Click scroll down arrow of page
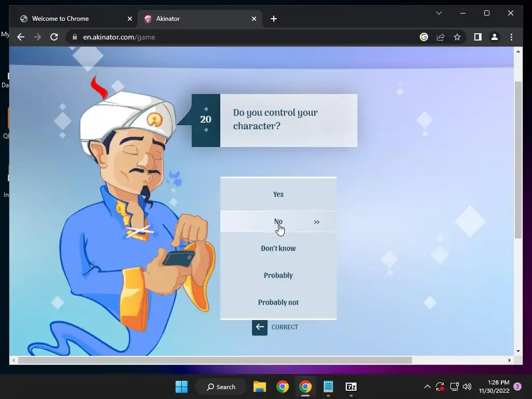This screenshot has width=532, height=399. pyautogui.click(x=518, y=351)
